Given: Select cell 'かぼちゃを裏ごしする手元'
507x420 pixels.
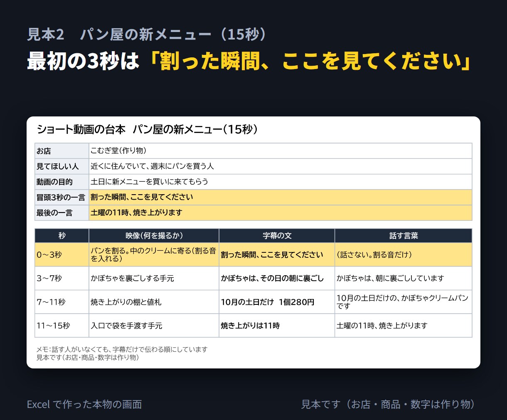Looking at the screenshot, I should 154,279.
